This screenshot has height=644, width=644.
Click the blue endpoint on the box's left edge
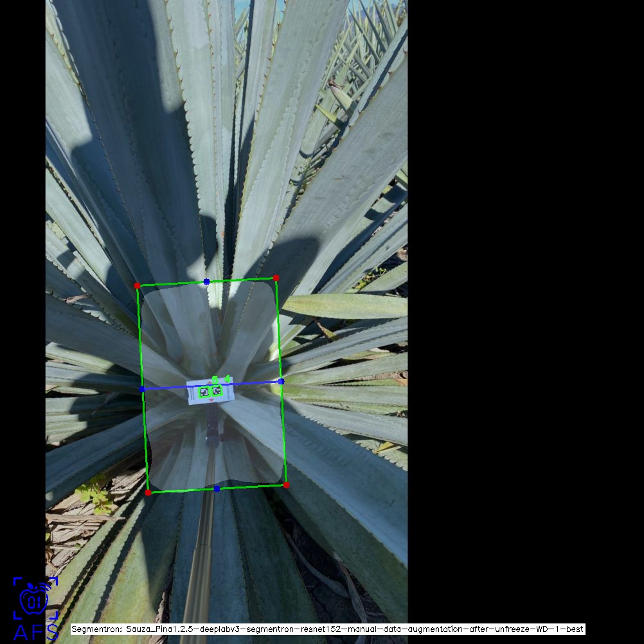(x=142, y=389)
